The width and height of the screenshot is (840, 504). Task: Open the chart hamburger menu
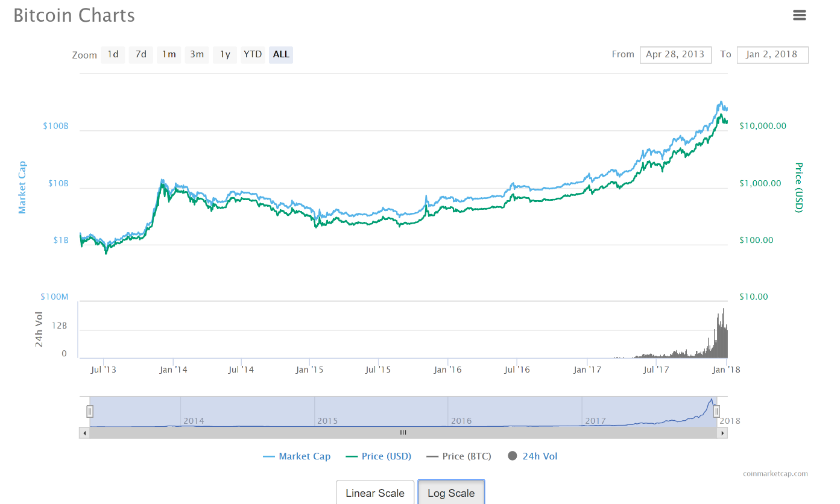click(800, 16)
